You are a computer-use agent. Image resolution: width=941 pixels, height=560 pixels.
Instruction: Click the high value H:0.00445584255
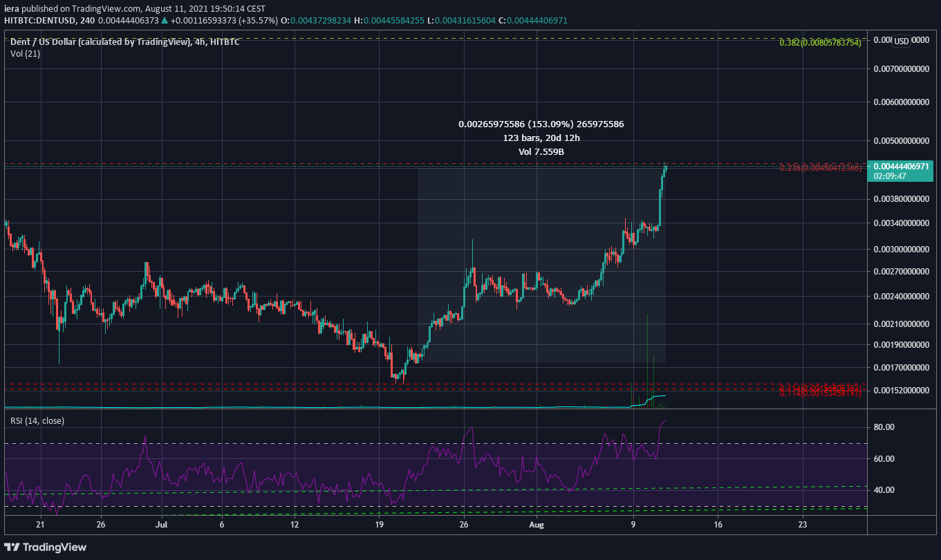tap(389, 21)
